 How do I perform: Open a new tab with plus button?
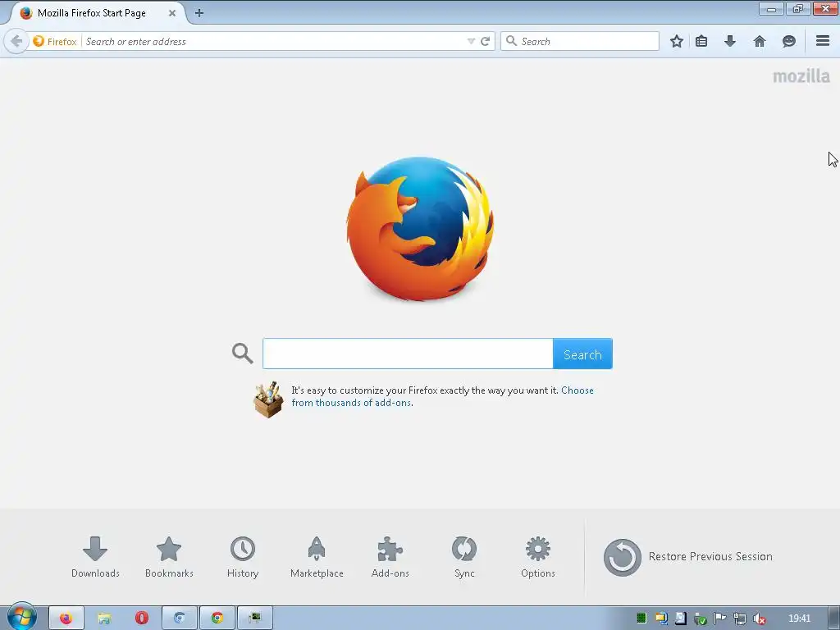pos(199,13)
